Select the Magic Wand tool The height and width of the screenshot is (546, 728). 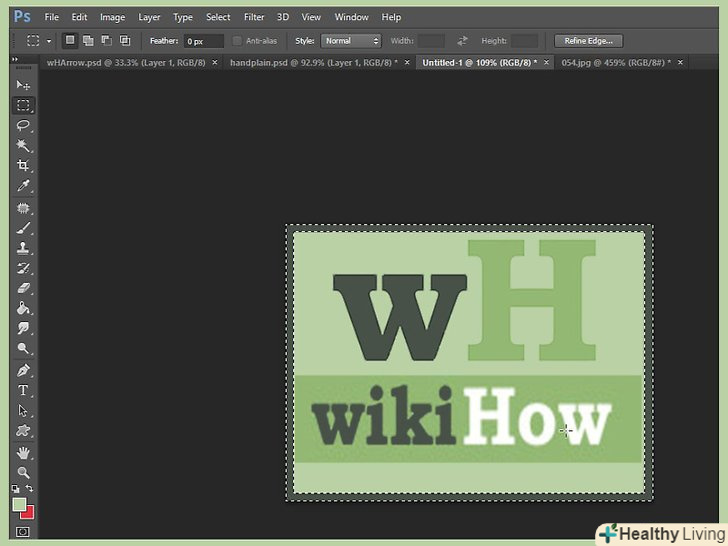tap(23, 146)
